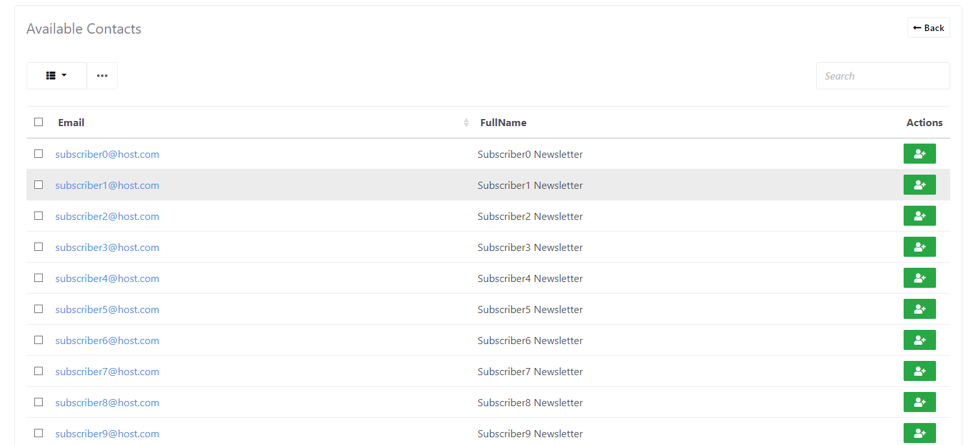Open the list view columns dropdown
The width and height of the screenshot is (980, 445).
coord(56,76)
